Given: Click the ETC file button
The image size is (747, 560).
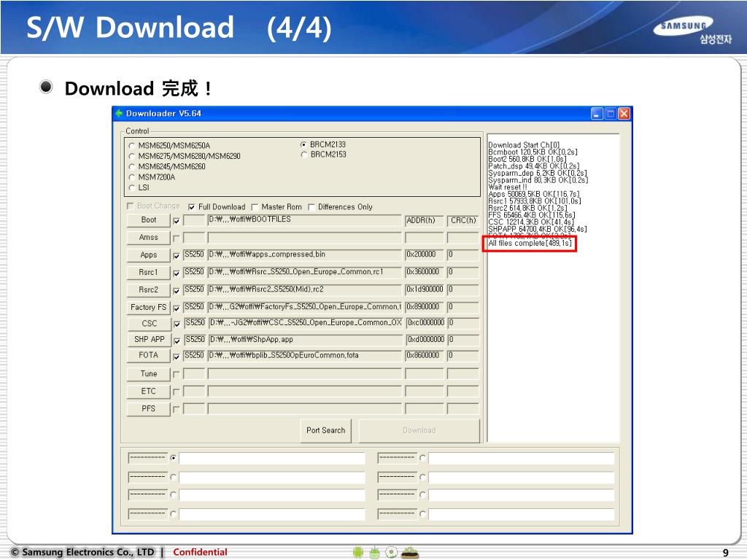Looking at the screenshot, I should [x=148, y=391].
